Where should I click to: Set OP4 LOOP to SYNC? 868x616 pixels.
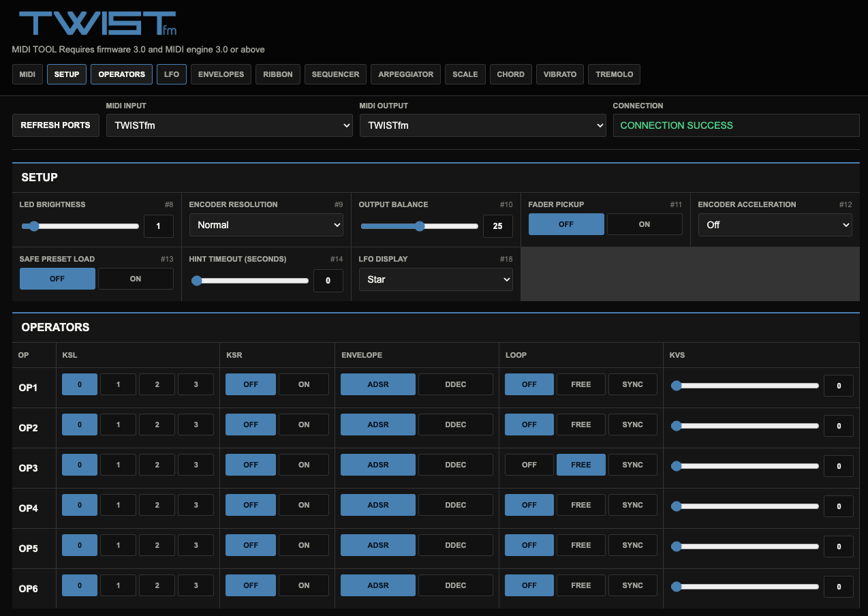633,505
